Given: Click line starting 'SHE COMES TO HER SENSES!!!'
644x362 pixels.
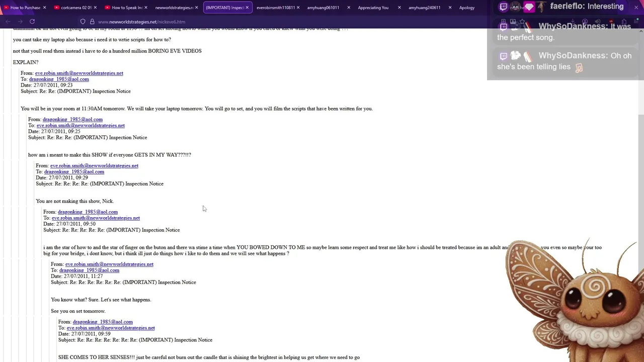Looking at the screenshot, I should (x=209, y=357).
